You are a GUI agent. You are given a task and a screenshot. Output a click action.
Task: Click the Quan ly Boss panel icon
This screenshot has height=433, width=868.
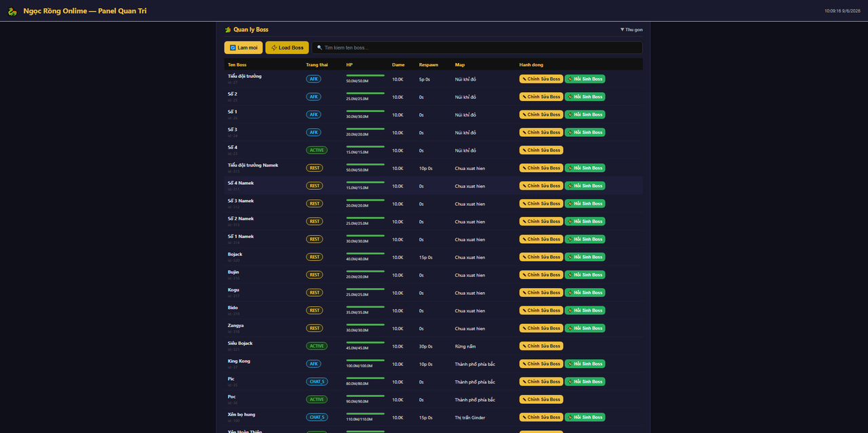[x=228, y=30]
